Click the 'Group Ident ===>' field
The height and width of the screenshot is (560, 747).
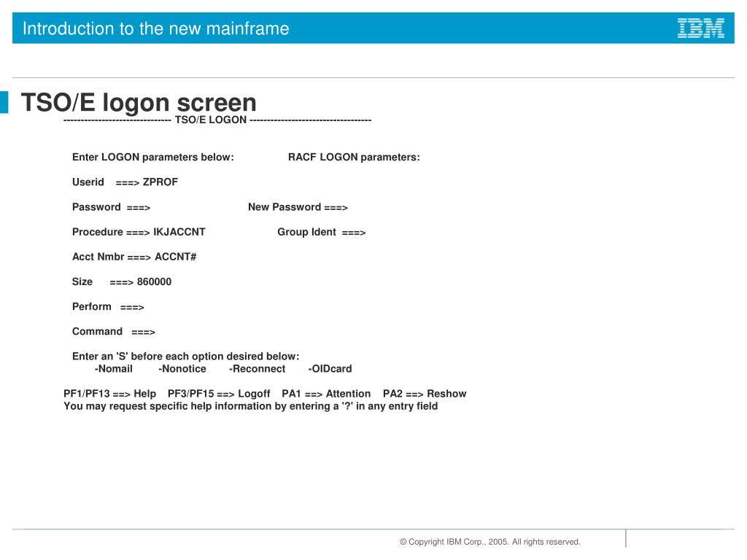[322, 232]
